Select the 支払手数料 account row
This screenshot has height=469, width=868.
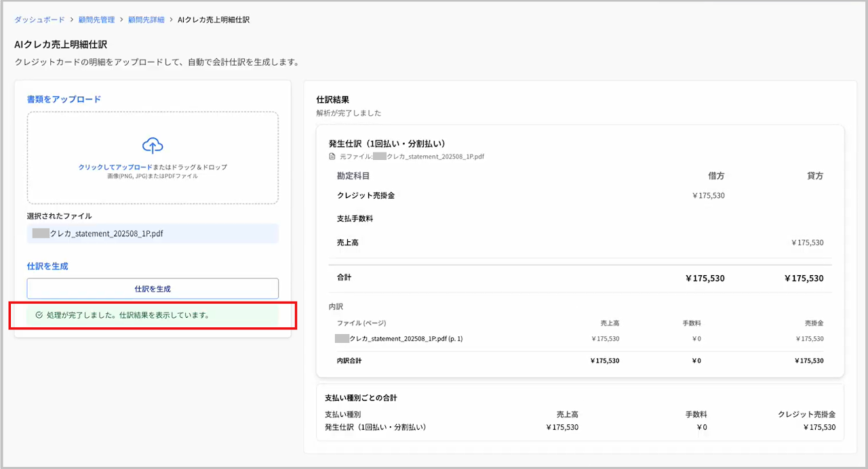pyautogui.click(x=580, y=219)
